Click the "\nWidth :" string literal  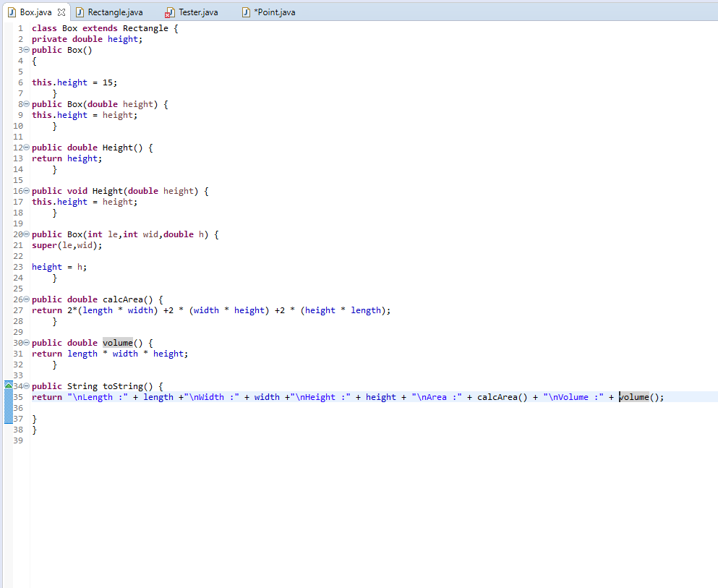click(x=212, y=397)
